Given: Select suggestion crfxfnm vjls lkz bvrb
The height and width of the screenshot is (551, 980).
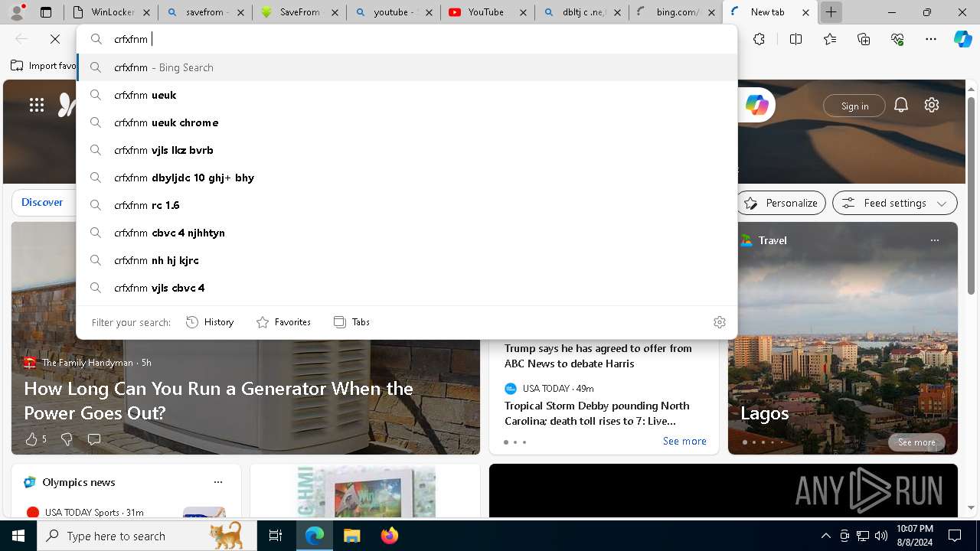Looking at the screenshot, I should click(407, 150).
